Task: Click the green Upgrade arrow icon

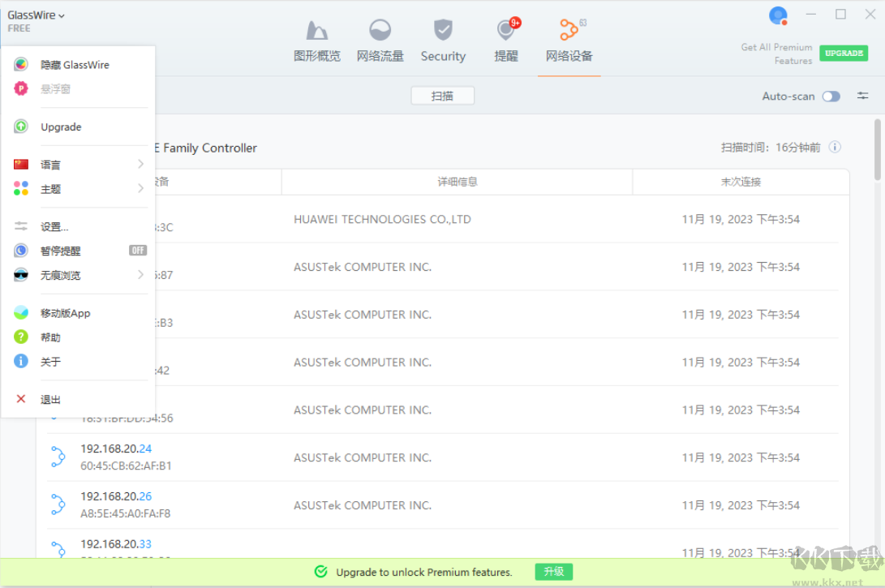Action: coord(21,127)
